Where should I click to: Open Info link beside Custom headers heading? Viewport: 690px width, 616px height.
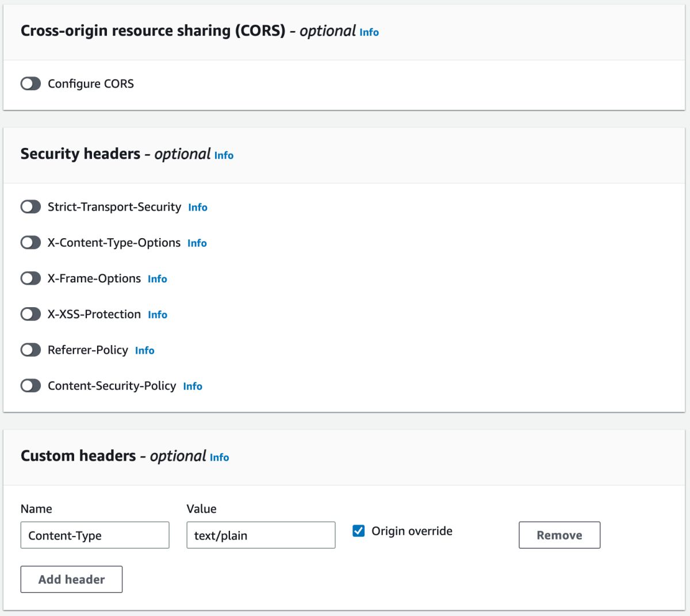click(219, 457)
